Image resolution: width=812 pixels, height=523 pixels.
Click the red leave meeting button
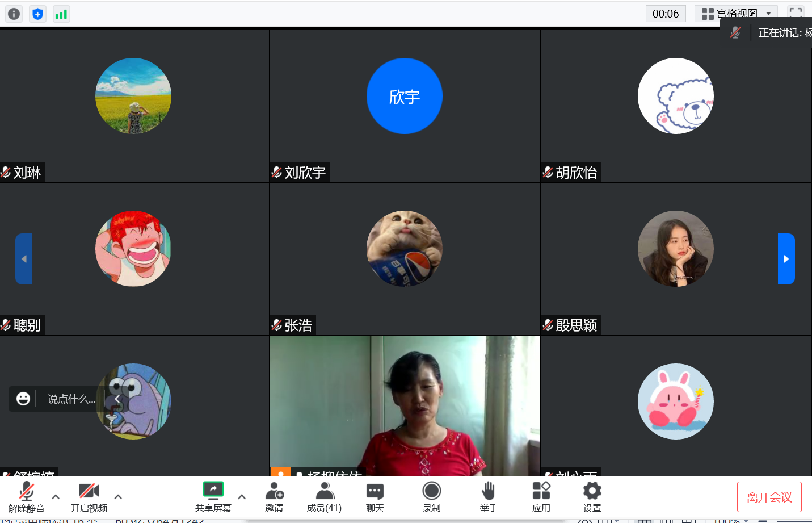pos(769,497)
